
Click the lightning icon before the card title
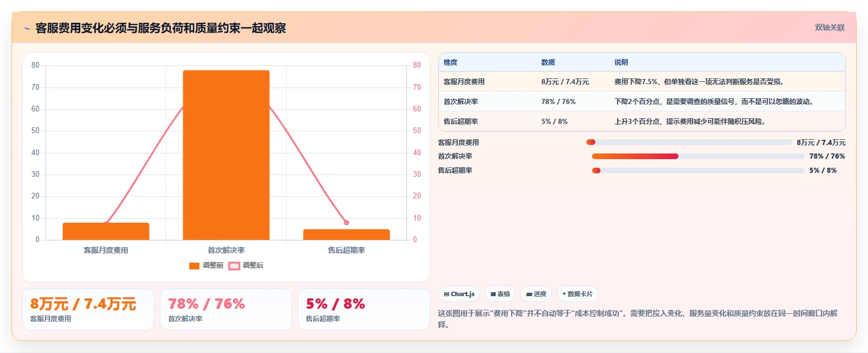click(x=27, y=28)
